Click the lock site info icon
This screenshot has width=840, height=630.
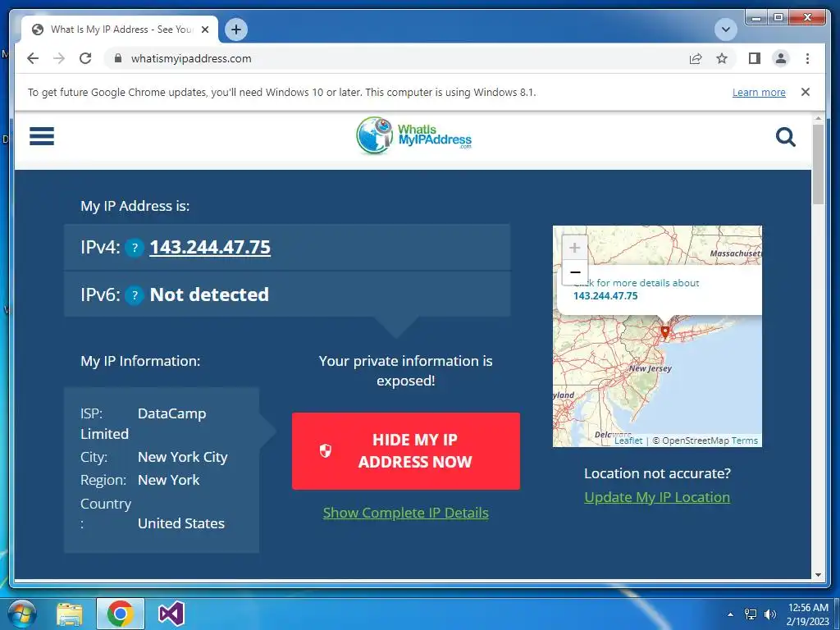(118, 58)
